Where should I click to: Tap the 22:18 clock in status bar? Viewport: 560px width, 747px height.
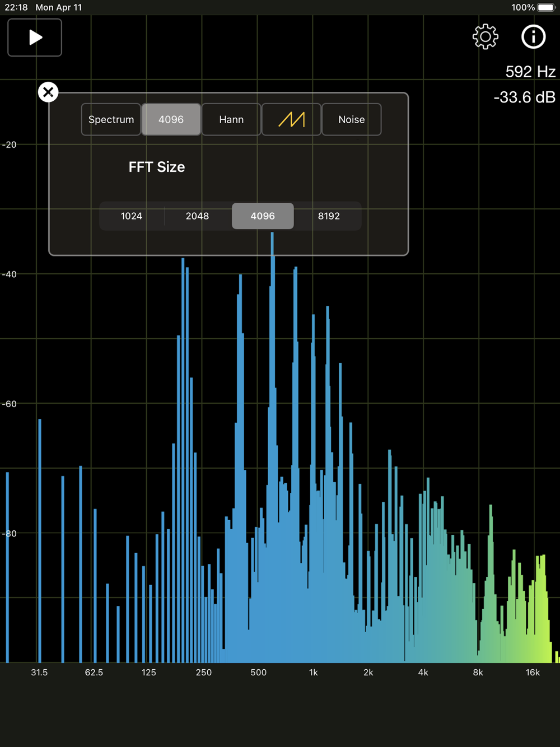16,7
